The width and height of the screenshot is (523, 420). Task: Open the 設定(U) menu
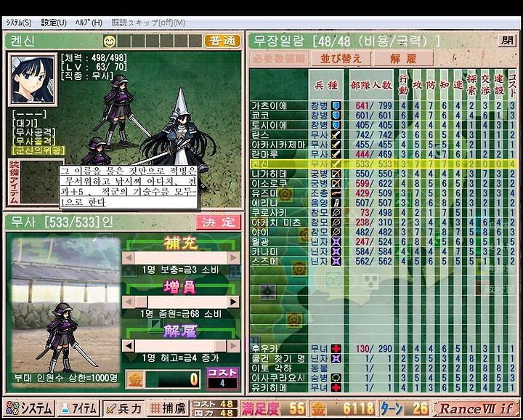pos(54,23)
